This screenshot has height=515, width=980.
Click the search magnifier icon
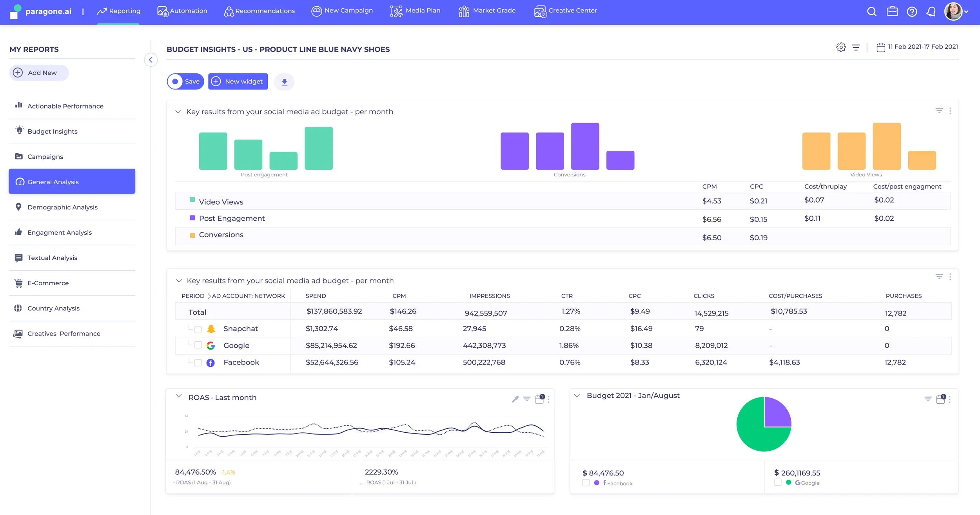pos(871,11)
